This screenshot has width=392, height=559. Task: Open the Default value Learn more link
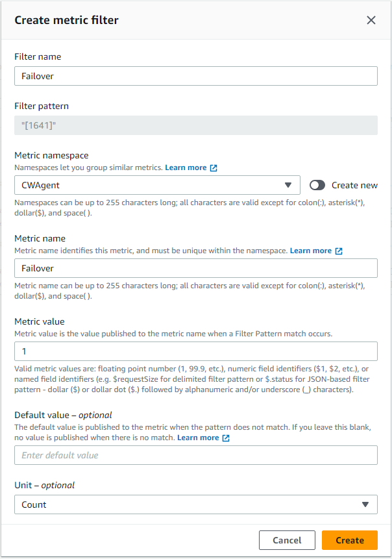coord(199,438)
